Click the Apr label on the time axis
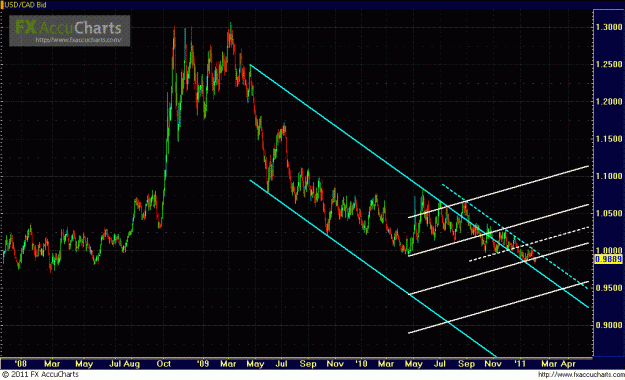625x380 pixels. pyautogui.click(x=568, y=364)
